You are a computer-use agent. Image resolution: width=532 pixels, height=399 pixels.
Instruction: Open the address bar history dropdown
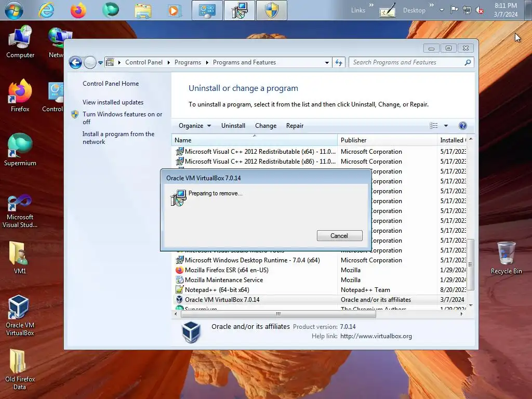pos(327,63)
